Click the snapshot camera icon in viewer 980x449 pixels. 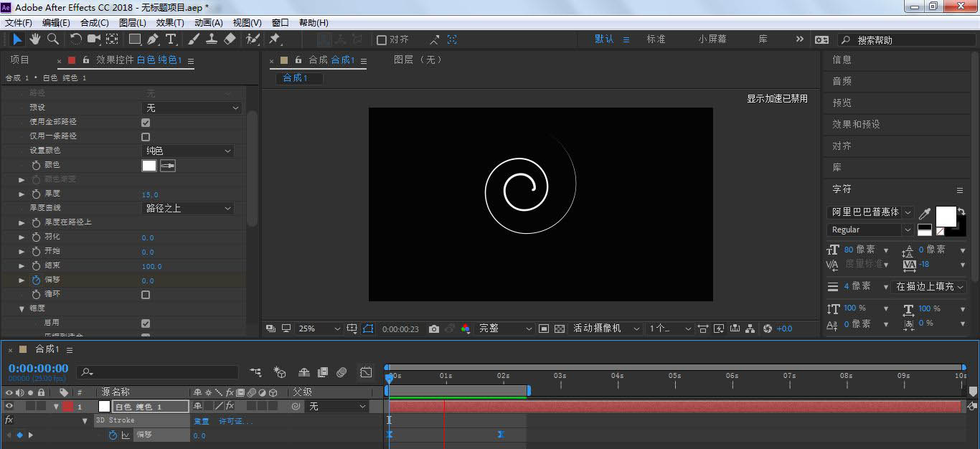coord(433,329)
